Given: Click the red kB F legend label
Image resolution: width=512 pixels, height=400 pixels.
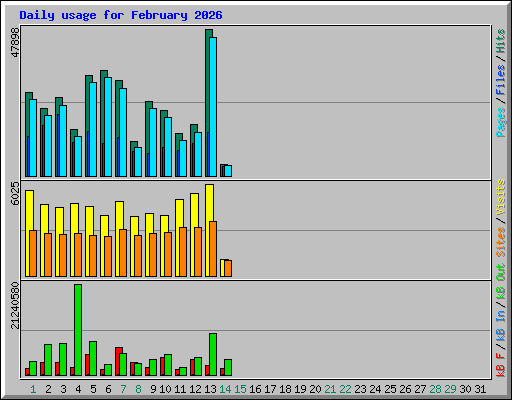Looking at the screenshot, I should click(x=501, y=364).
